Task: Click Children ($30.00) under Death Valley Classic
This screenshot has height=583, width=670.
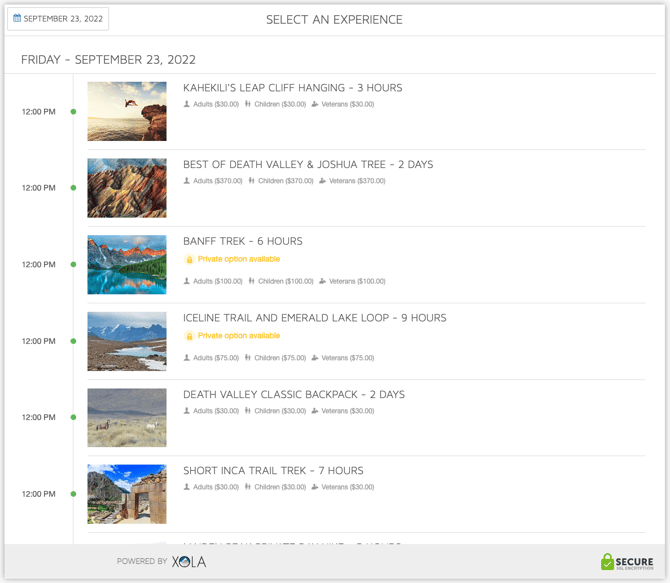Action: tap(280, 411)
